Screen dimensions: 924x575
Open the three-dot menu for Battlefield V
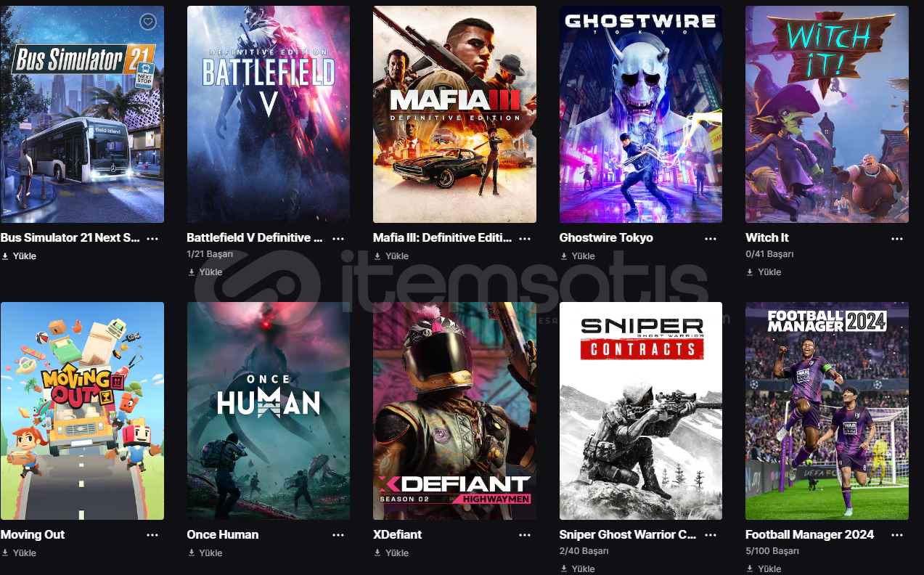pos(338,238)
